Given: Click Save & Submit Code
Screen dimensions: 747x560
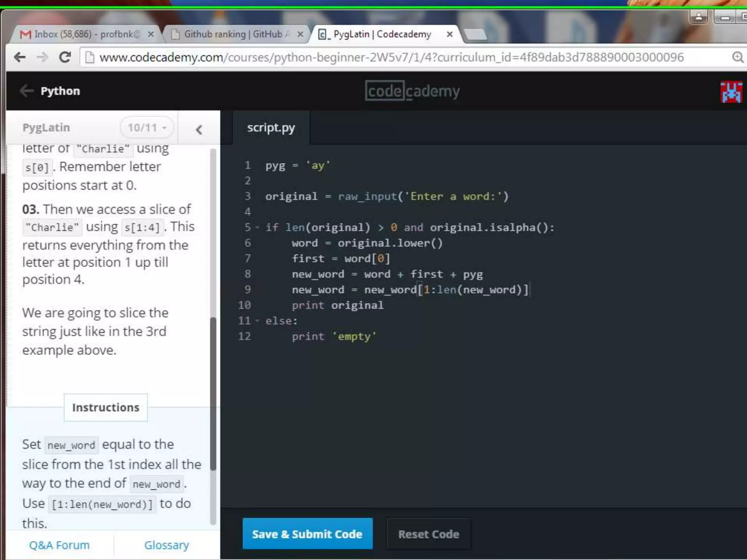Looking at the screenshot, I should point(307,534).
